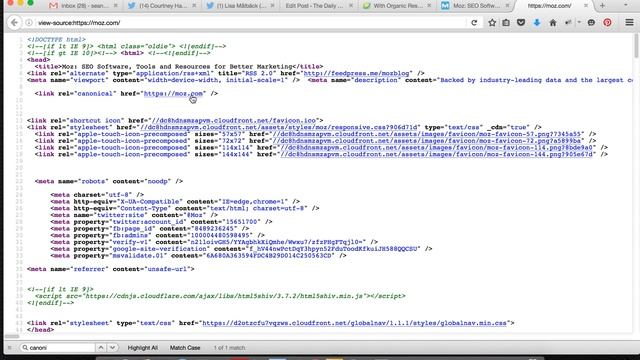Click the meta charset utf-8 line
This screenshot has height=360, width=640.
pyautogui.click(x=97, y=195)
